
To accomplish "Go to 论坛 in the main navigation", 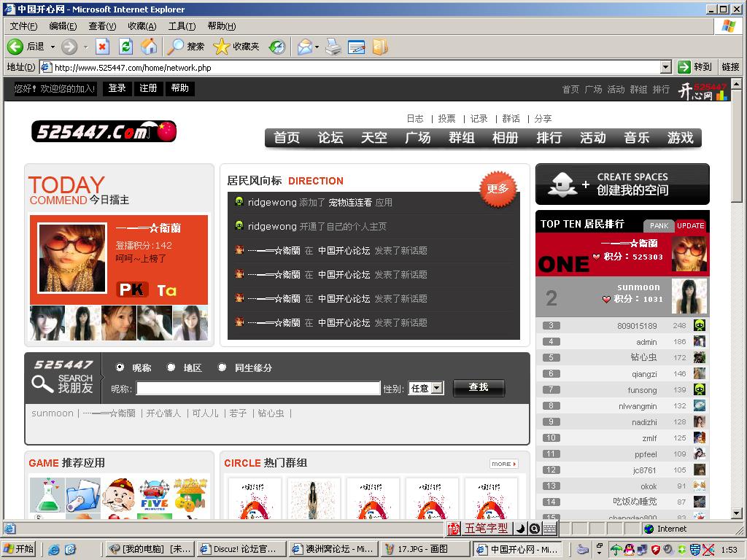I will pyautogui.click(x=330, y=138).
